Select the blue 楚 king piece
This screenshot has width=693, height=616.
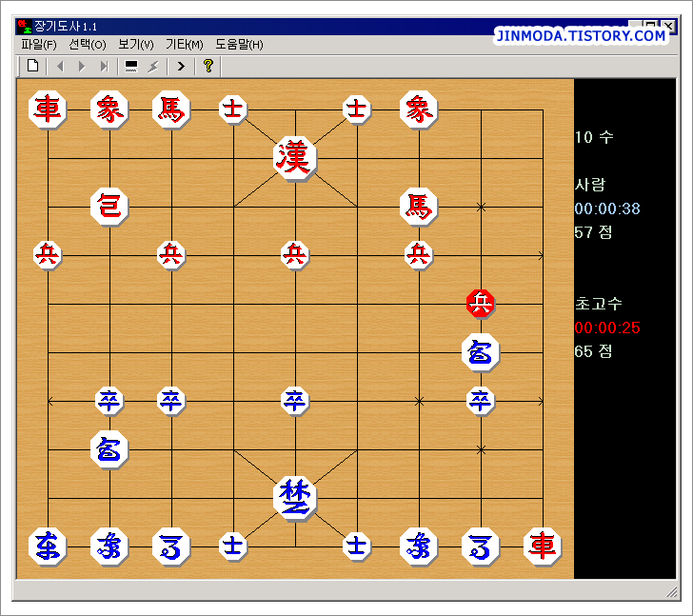(295, 499)
